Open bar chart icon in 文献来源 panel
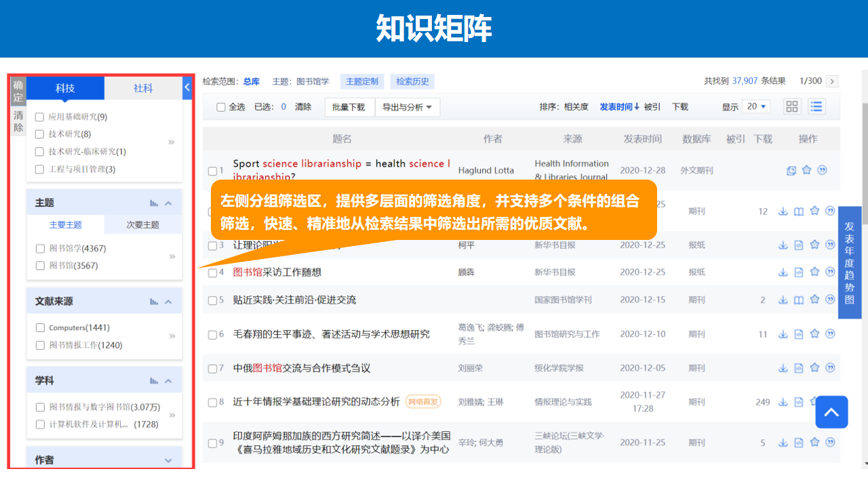Viewport: 868px width, 488px height. (154, 302)
